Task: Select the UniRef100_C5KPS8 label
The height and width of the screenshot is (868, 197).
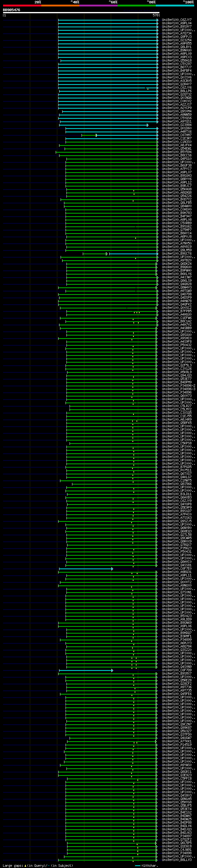Action: (x=177, y=443)
